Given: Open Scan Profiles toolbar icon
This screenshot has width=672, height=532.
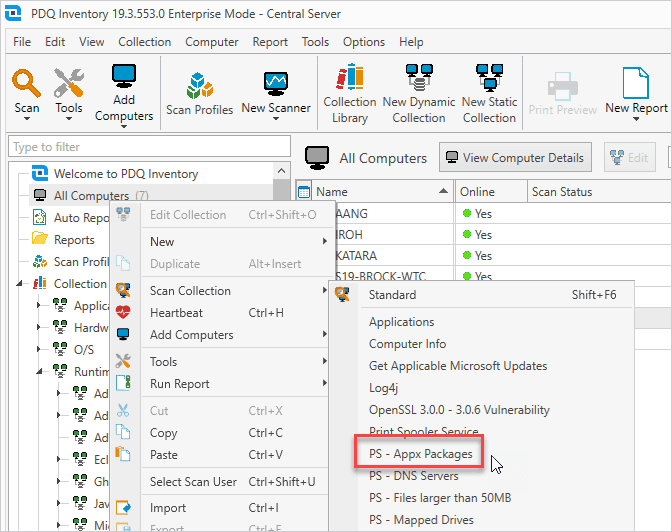Looking at the screenshot, I should click(x=199, y=85).
